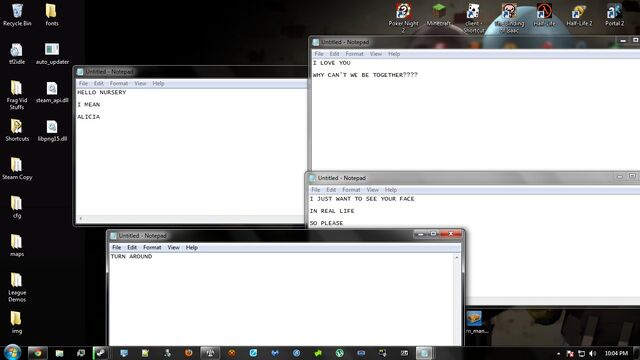The image size is (640, 360).
Task: Click the active Notepad taskbar button
Action: [424, 353]
